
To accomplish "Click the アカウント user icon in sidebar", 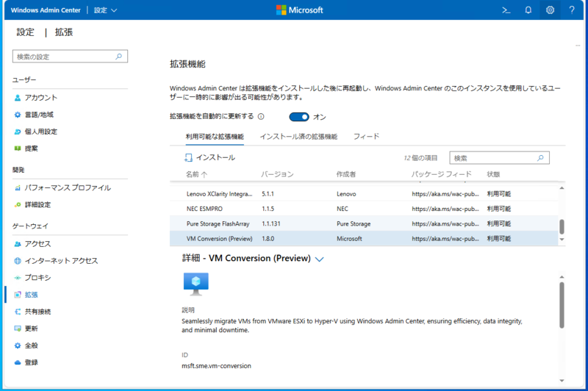I will pyautogui.click(x=18, y=98).
